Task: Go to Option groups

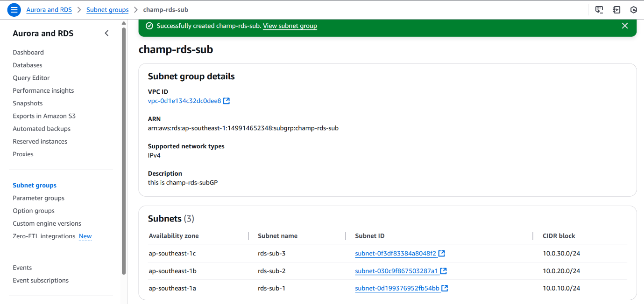Action: click(34, 211)
